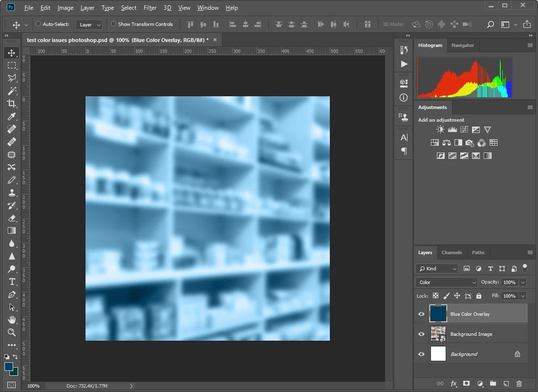Select the Pen tool
Screen dimensions: 538x392
pos(12,295)
